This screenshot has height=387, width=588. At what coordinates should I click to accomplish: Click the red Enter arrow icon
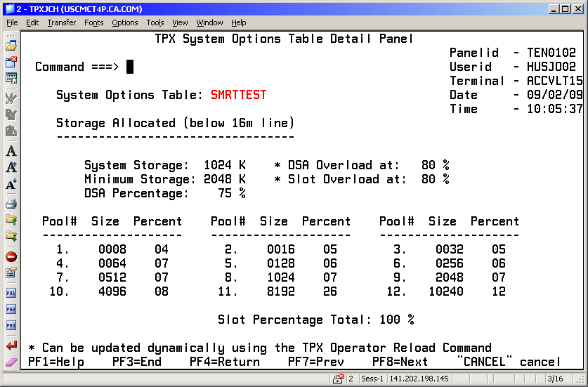11,346
